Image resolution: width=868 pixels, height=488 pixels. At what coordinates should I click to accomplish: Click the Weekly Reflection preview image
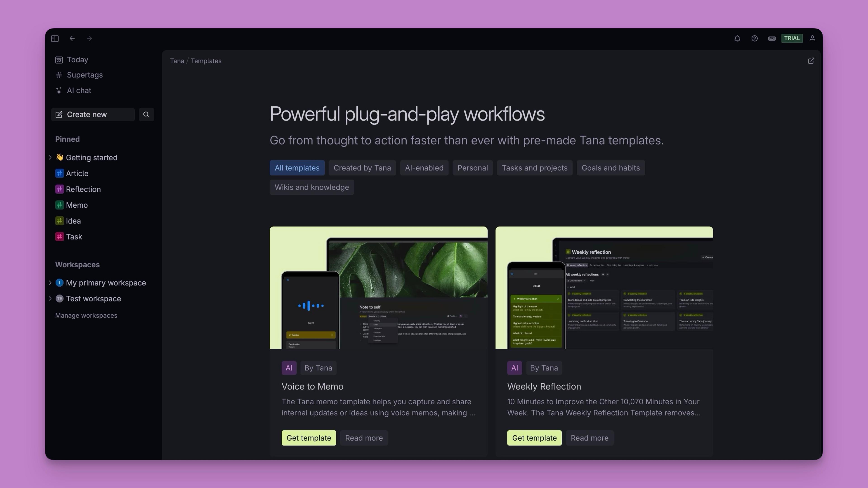click(604, 288)
